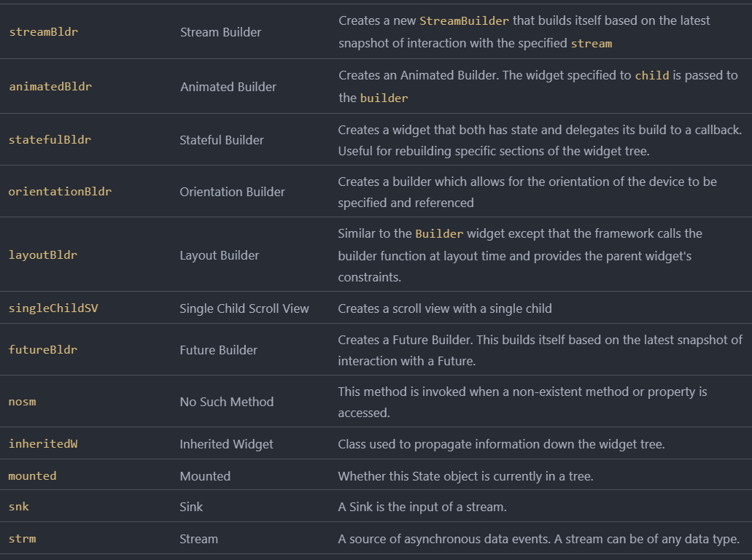This screenshot has height=560, width=752.
Task: Click the No Such Method label
Action: pos(227,402)
